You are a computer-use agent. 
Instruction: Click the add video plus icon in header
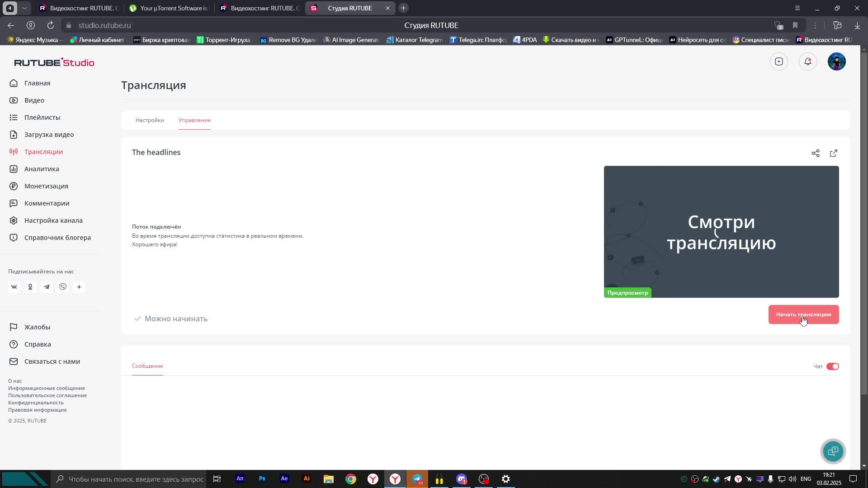[x=778, y=61]
